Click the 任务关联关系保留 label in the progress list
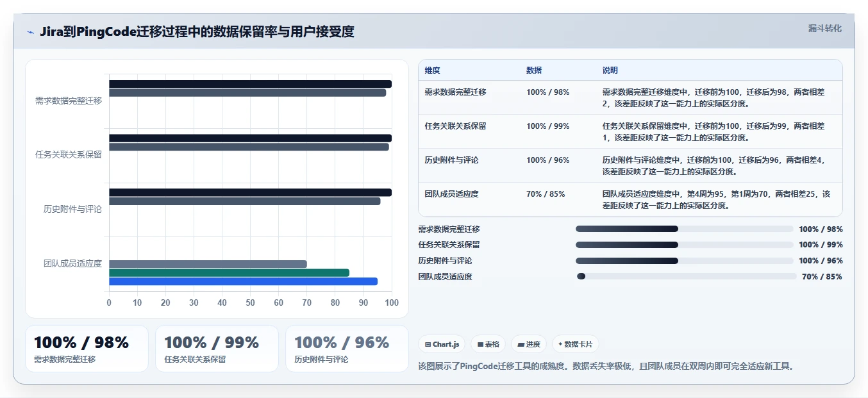The width and height of the screenshot is (868, 398). pyautogui.click(x=449, y=245)
